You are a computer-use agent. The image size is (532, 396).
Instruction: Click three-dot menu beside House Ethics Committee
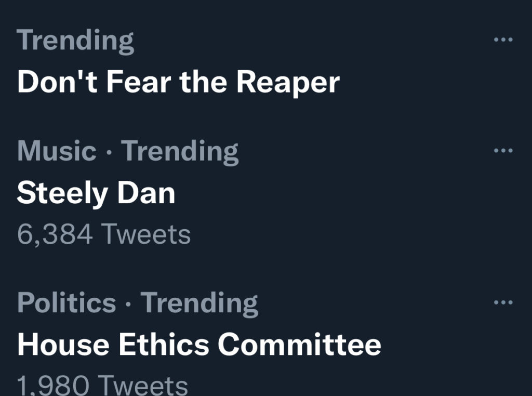[x=503, y=302]
